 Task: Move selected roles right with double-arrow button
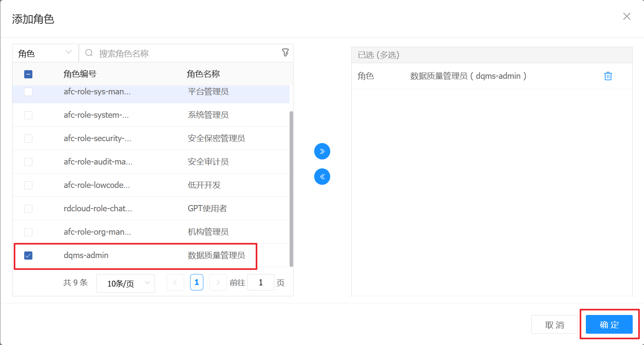click(x=322, y=151)
